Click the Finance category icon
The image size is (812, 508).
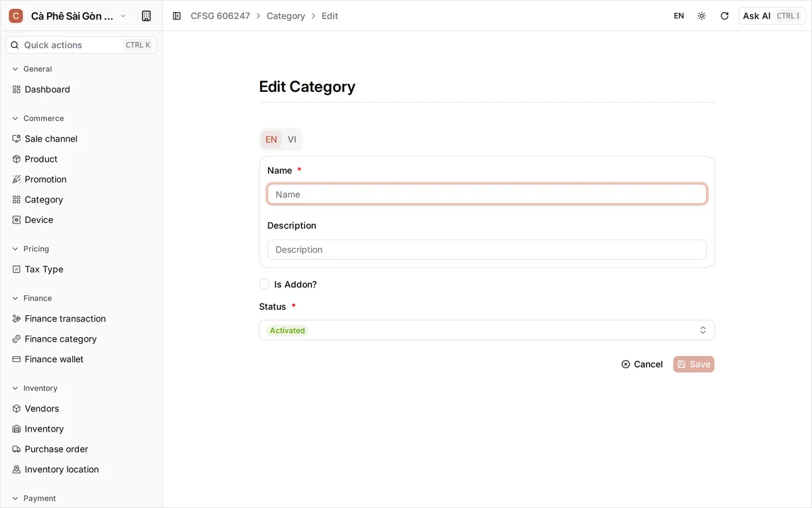pos(17,338)
